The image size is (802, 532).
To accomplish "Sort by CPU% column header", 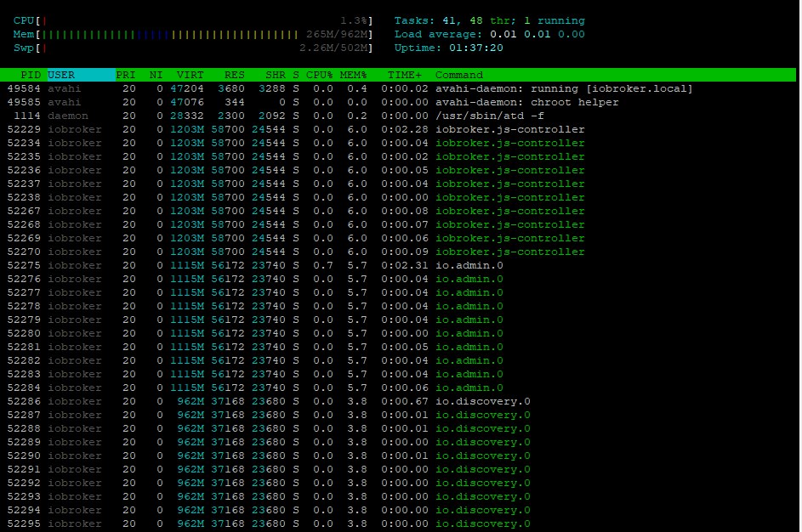I will click(319, 75).
